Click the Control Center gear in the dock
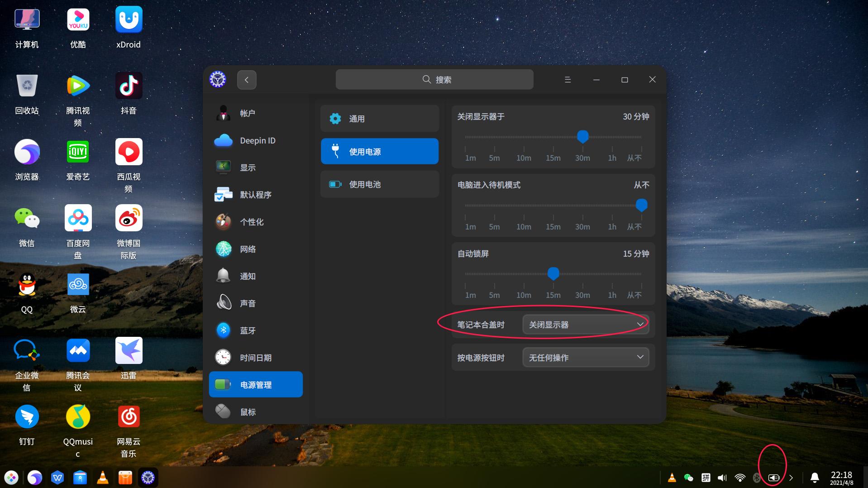This screenshot has height=488, width=868. point(148,478)
